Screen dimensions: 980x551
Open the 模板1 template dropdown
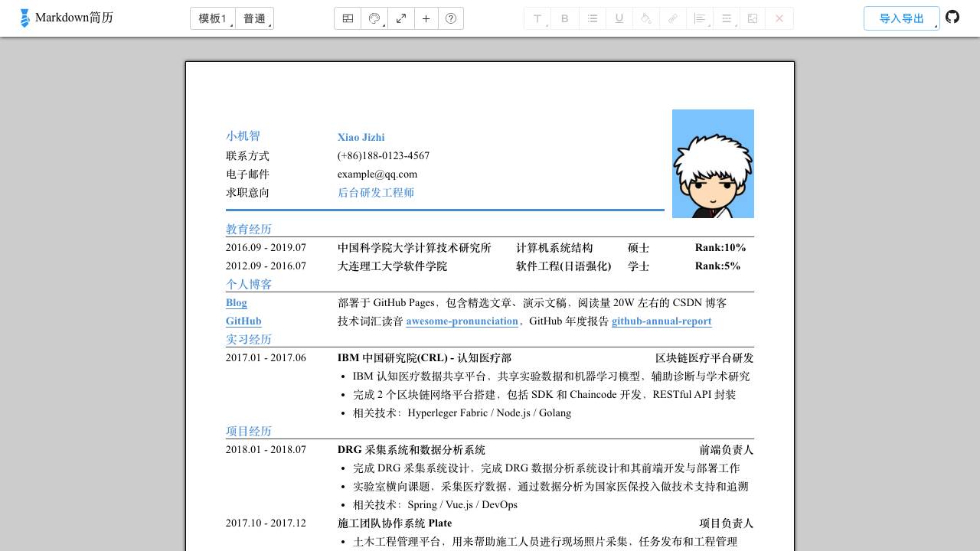pyautogui.click(x=213, y=18)
